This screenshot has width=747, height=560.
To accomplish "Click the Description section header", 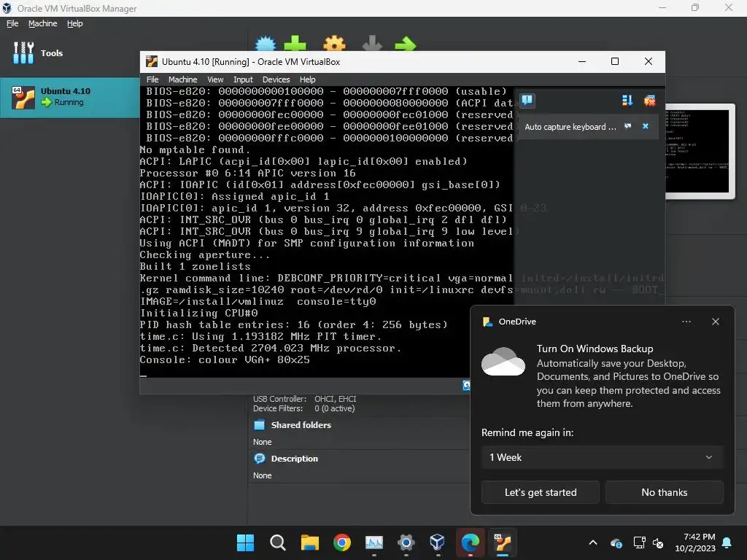I will point(294,459).
